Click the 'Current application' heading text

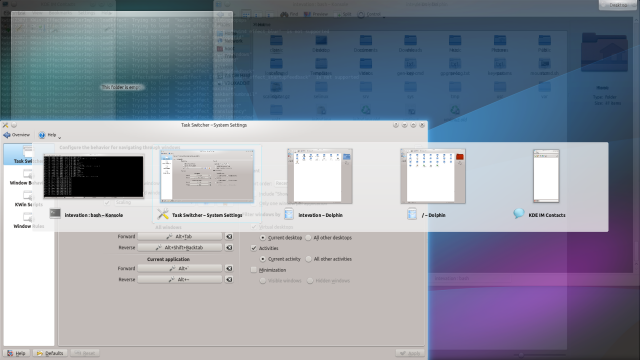point(168,259)
